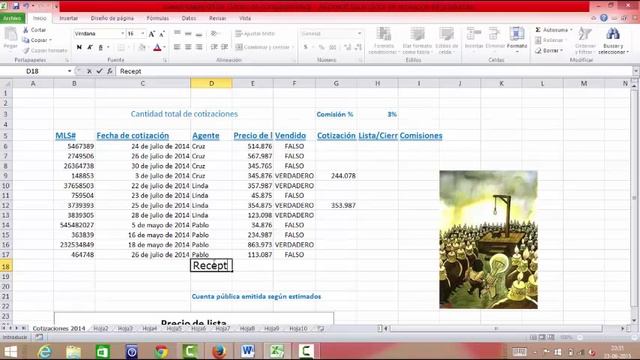Open Buscar y seleccionar binoculars
The width and height of the screenshot is (640, 360).
tap(612, 40)
